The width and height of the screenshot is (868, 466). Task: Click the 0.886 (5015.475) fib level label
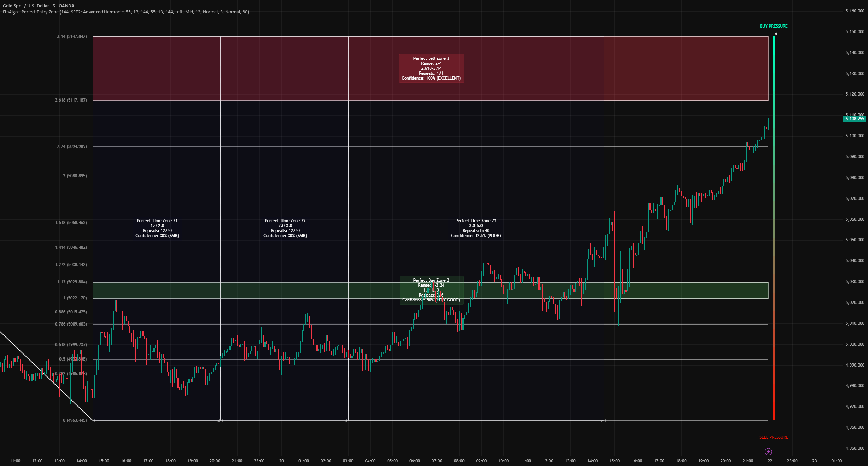click(71, 312)
